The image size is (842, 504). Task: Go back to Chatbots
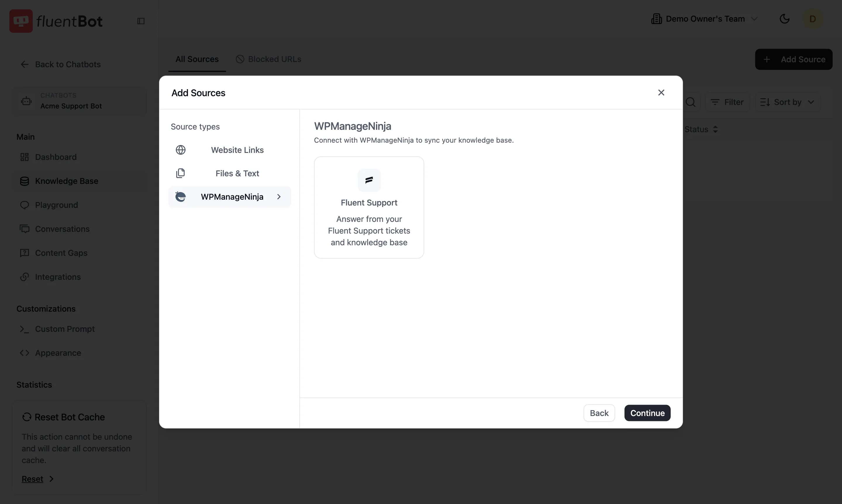61,64
